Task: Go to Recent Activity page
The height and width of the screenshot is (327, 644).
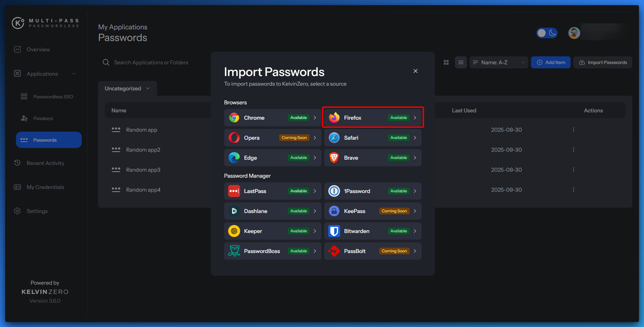Action: [x=45, y=163]
